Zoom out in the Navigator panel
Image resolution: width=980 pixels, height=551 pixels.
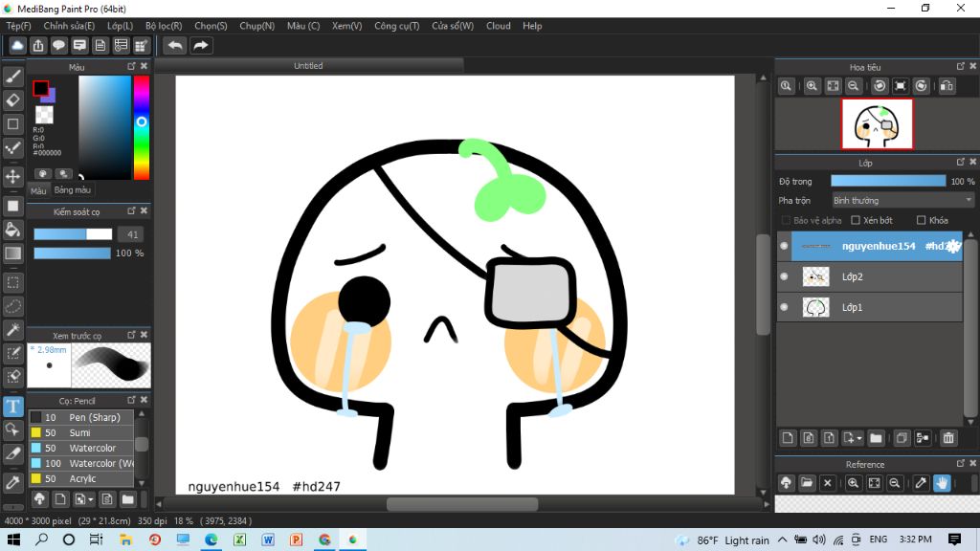[x=853, y=86]
